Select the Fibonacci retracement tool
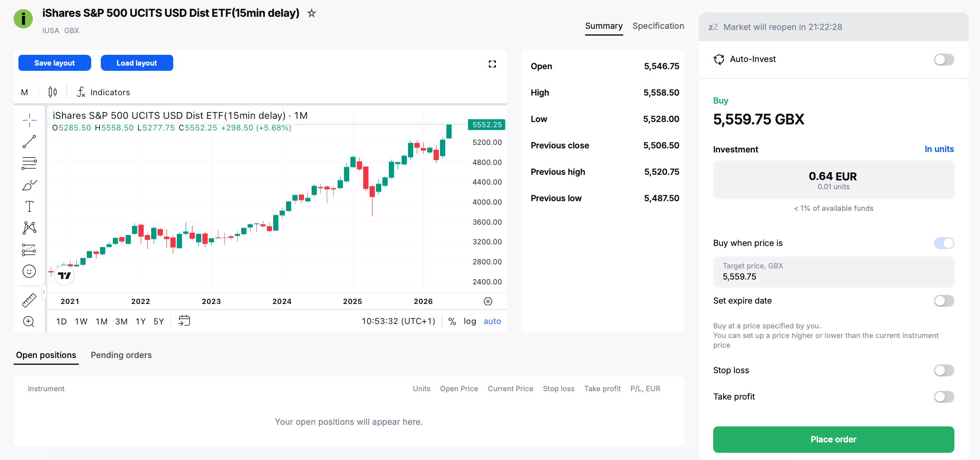 pyautogui.click(x=29, y=163)
